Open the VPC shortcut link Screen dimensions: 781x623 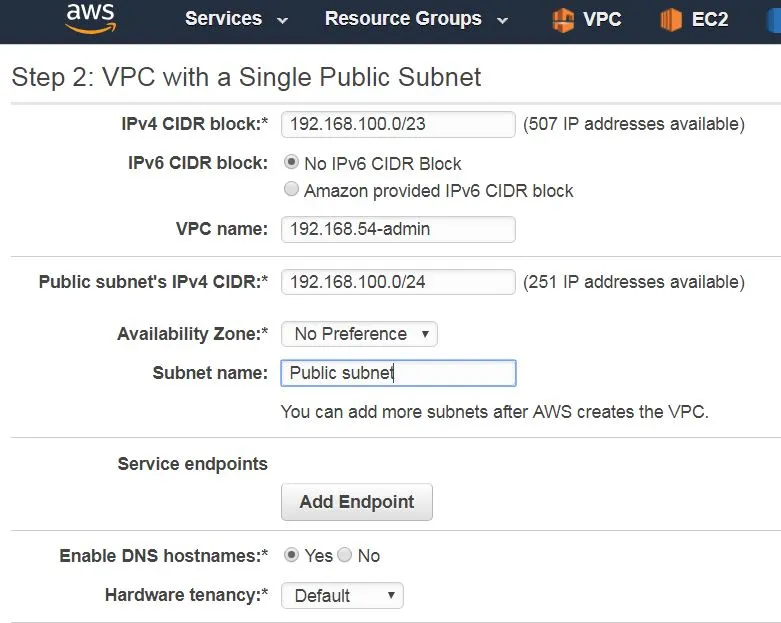[x=602, y=19]
